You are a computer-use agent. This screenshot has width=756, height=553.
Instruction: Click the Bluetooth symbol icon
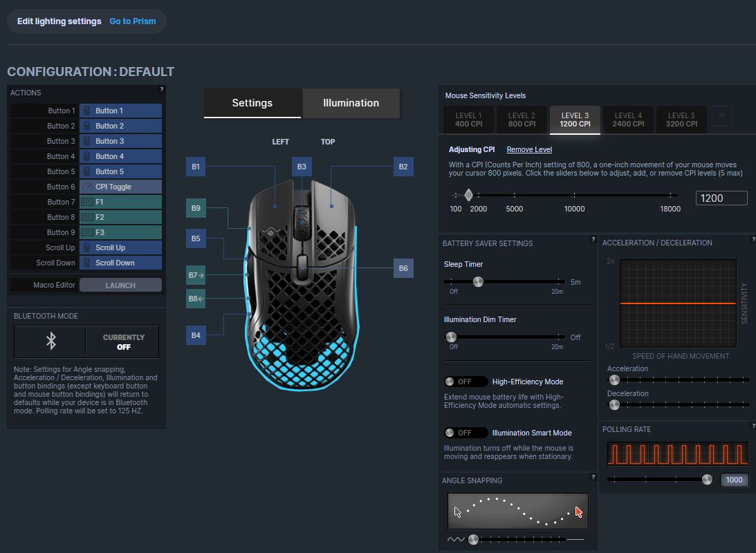(x=50, y=341)
